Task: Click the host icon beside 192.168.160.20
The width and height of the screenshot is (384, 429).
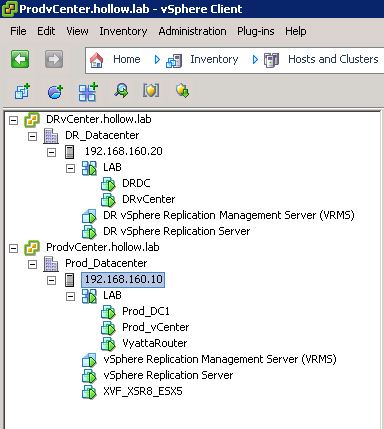Action: pos(69,152)
